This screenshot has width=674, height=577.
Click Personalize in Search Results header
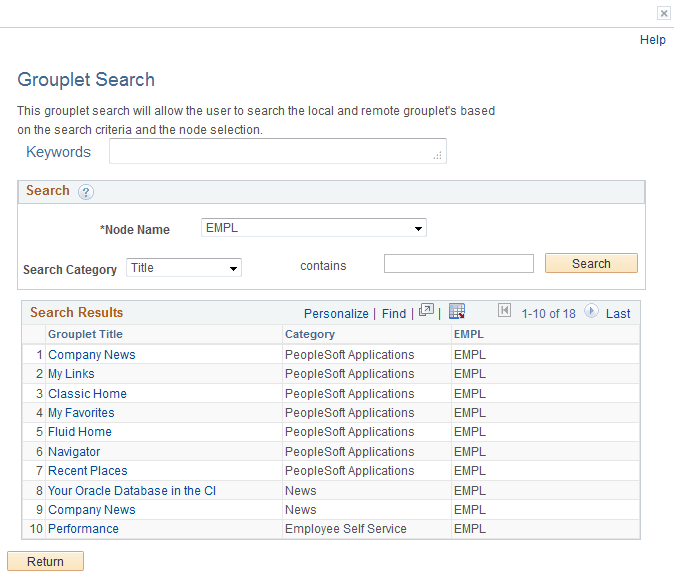tap(336, 314)
